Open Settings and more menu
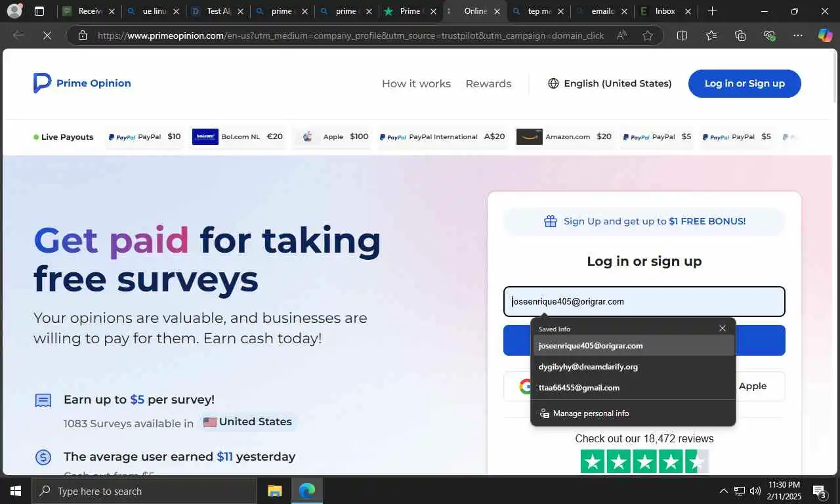840x504 pixels. pyautogui.click(x=797, y=35)
